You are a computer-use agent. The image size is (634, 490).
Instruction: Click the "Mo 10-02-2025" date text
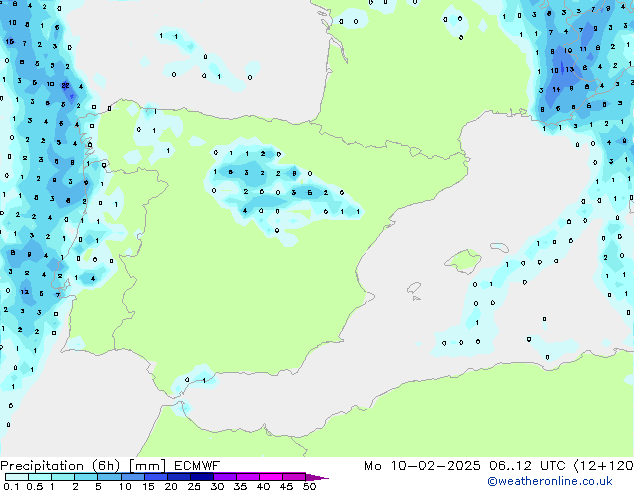point(422,466)
